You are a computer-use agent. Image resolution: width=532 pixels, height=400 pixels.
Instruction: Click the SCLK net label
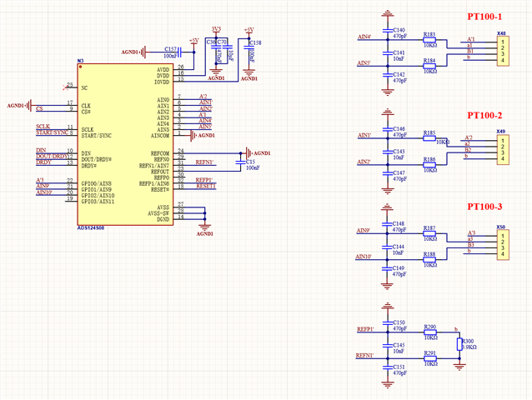(x=43, y=127)
